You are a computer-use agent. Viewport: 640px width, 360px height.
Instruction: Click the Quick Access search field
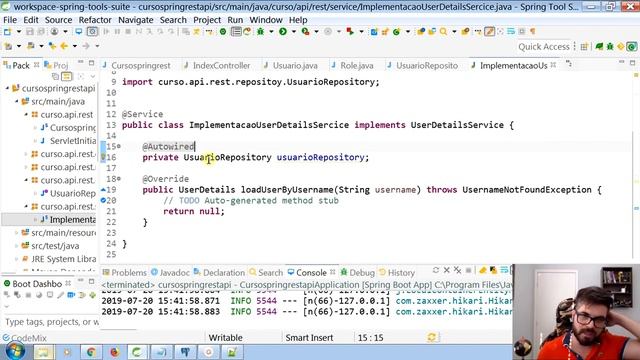click(543, 47)
